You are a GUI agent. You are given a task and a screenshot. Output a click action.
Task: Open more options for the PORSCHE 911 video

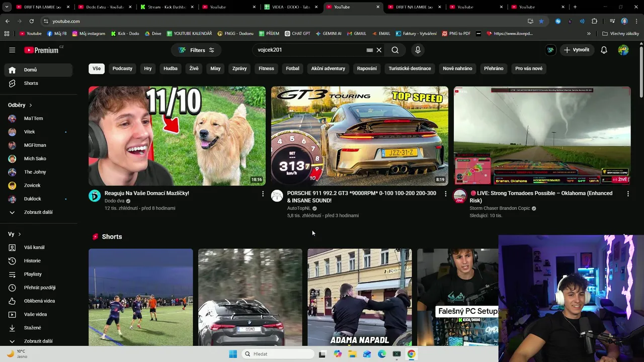(445, 194)
